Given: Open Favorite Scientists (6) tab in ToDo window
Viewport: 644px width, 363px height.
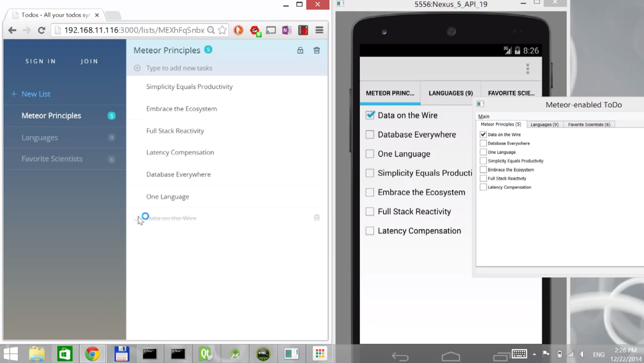Looking at the screenshot, I should tap(589, 124).
